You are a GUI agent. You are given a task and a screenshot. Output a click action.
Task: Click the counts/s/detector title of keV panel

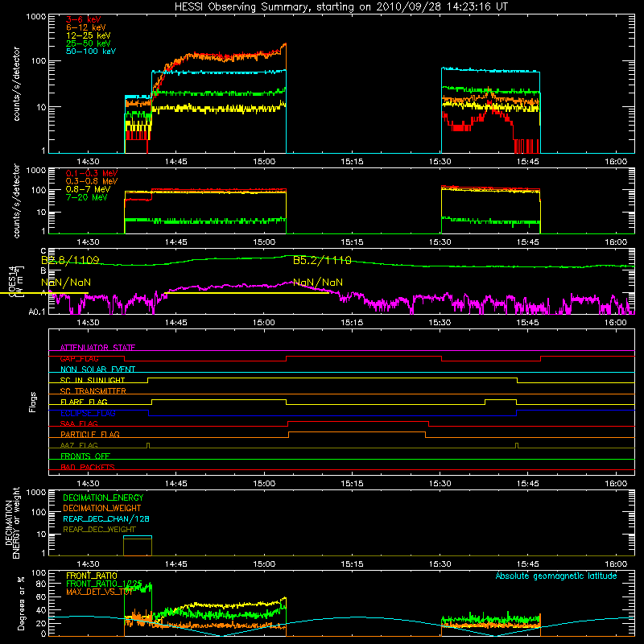17,84
